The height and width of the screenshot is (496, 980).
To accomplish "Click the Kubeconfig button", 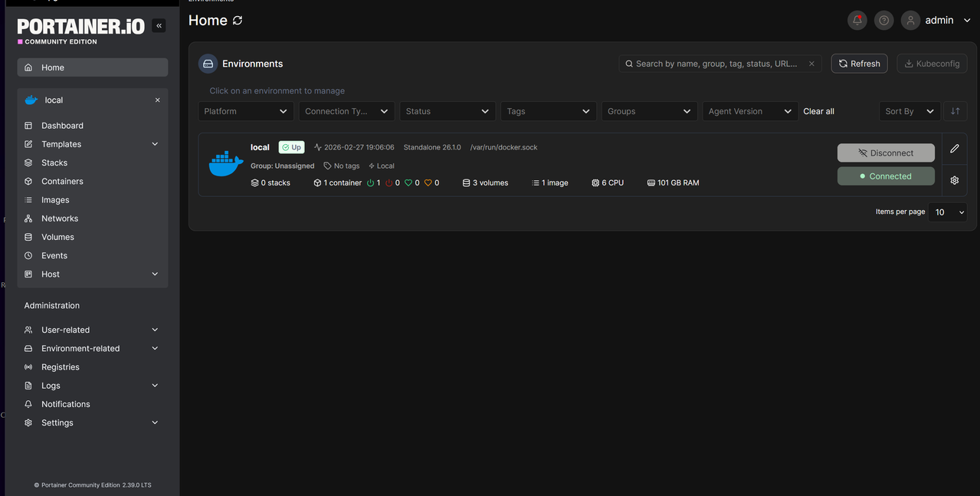I will pos(932,64).
